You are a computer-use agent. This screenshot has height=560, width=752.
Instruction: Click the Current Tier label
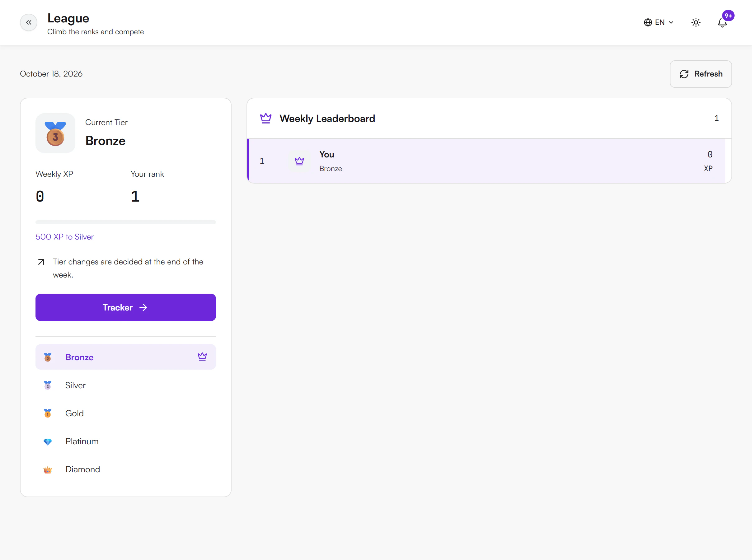[106, 122]
